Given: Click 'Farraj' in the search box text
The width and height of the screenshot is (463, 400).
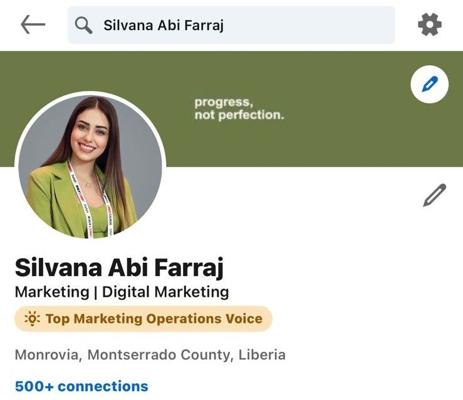Looking at the screenshot, I should (x=204, y=26).
